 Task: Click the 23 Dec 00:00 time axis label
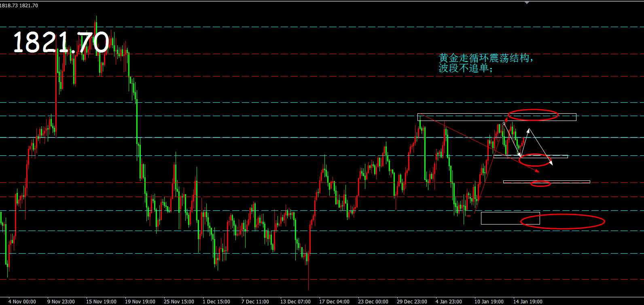point(373,302)
